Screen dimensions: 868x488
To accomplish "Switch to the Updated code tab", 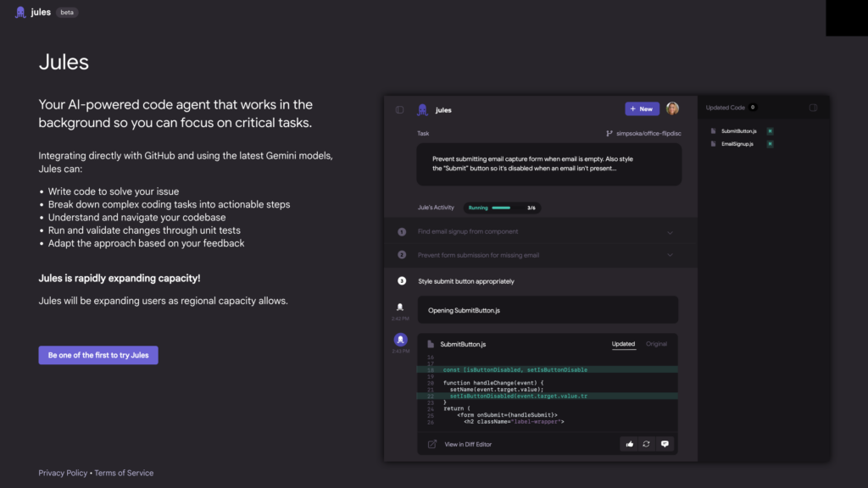I will [623, 344].
